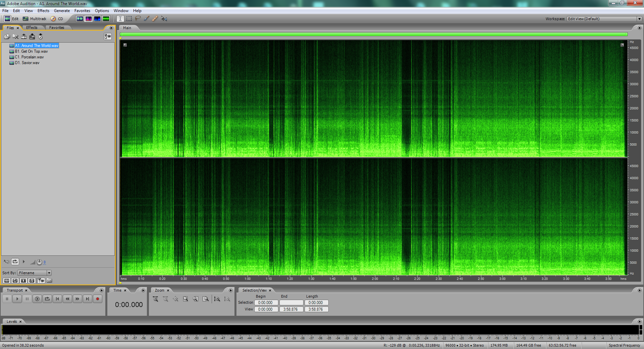Toggle loop preview in Files panel
The height and width of the screenshot is (349, 644).
15,261
